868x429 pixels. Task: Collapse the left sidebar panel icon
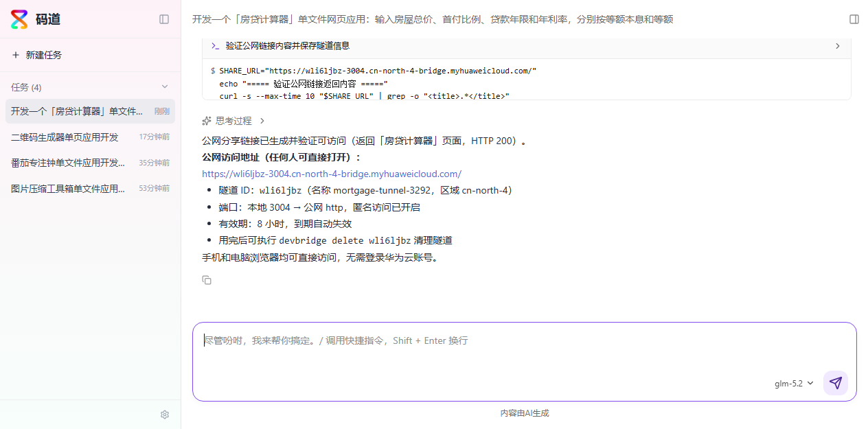pos(164,19)
